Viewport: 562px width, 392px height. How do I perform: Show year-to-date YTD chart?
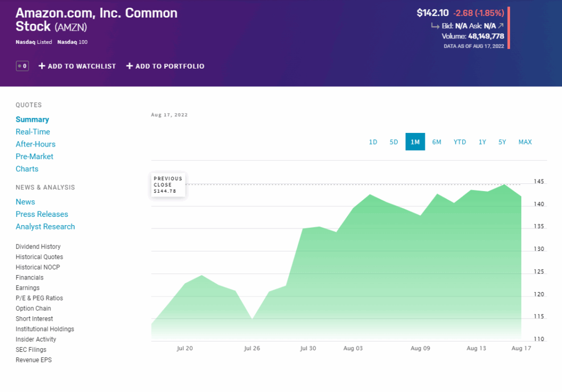(460, 142)
